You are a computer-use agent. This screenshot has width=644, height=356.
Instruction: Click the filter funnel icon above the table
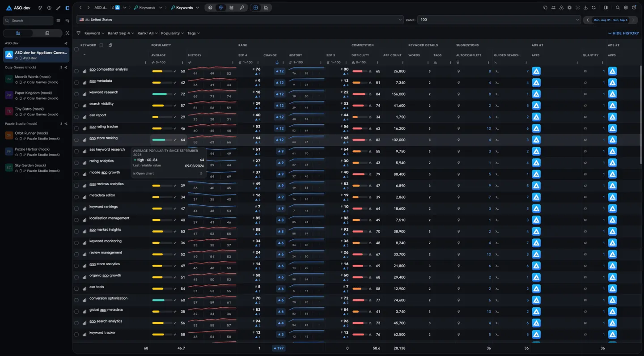79,33
